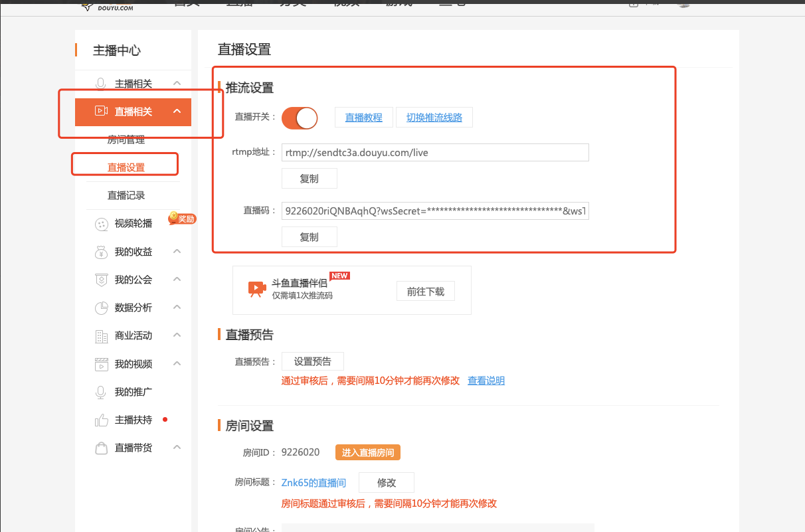Click the building icon for 商业活动
Screen dimensions: 805x532
[x=101, y=336]
